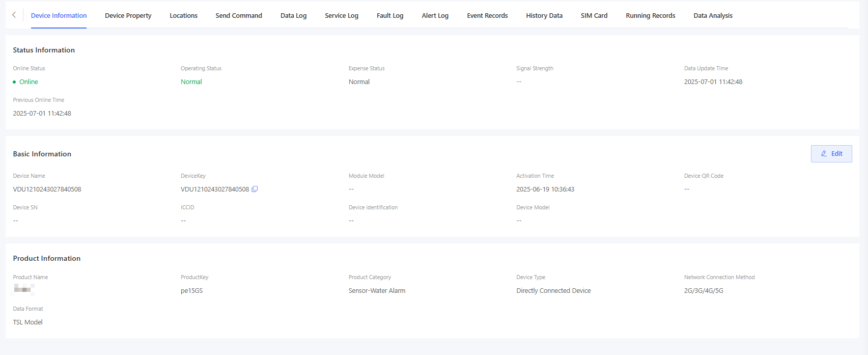
Task: Click the green Online status indicator
Action: pyautogui.click(x=25, y=82)
